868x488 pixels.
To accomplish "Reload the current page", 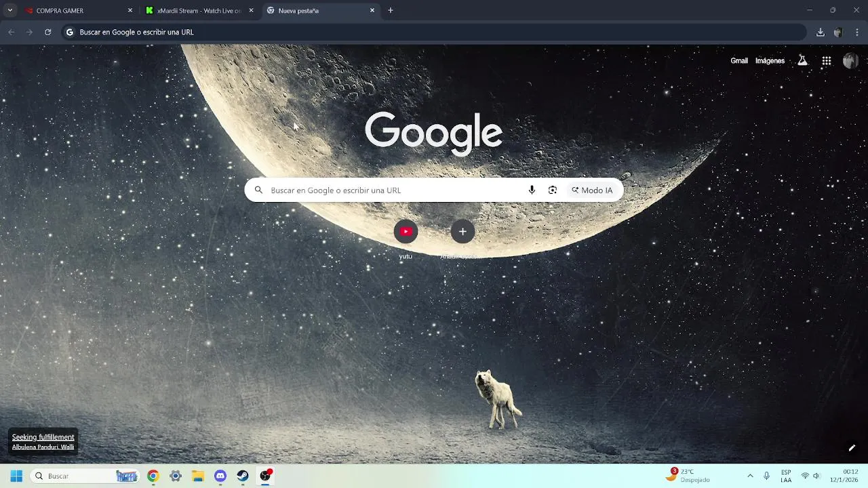I will click(x=47, y=32).
